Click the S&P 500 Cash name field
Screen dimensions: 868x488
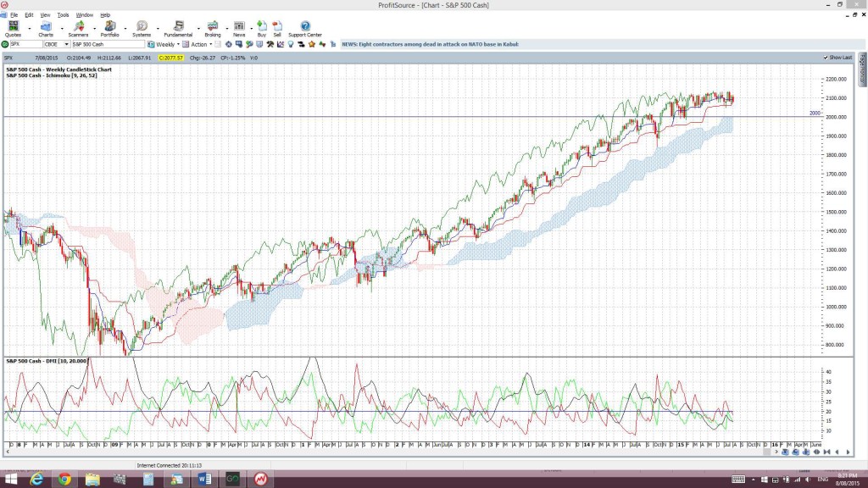108,44
